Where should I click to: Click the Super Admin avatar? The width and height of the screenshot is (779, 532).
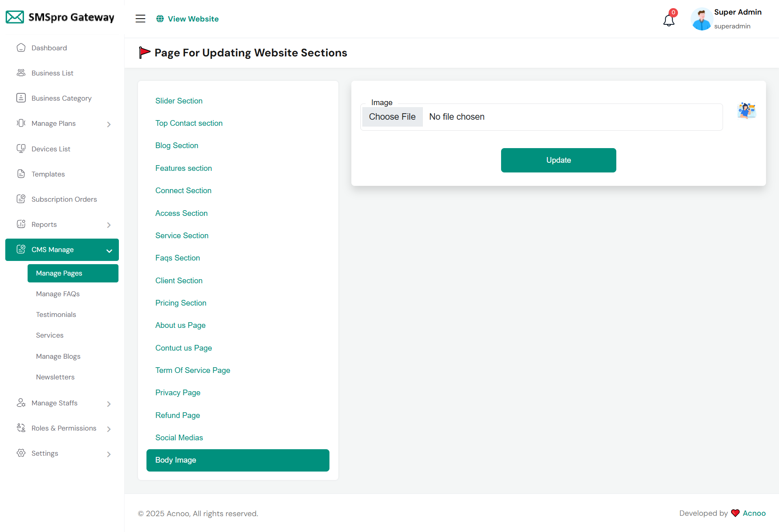(702, 19)
